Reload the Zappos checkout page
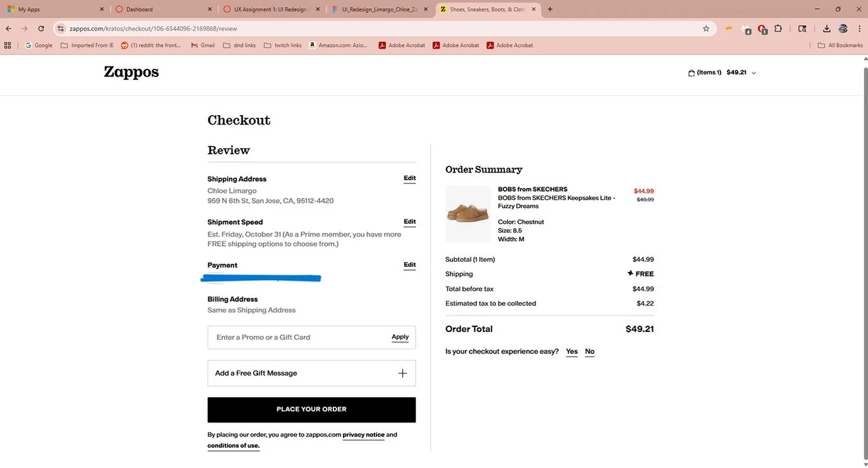This screenshot has height=468, width=868. pyautogui.click(x=41, y=28)
